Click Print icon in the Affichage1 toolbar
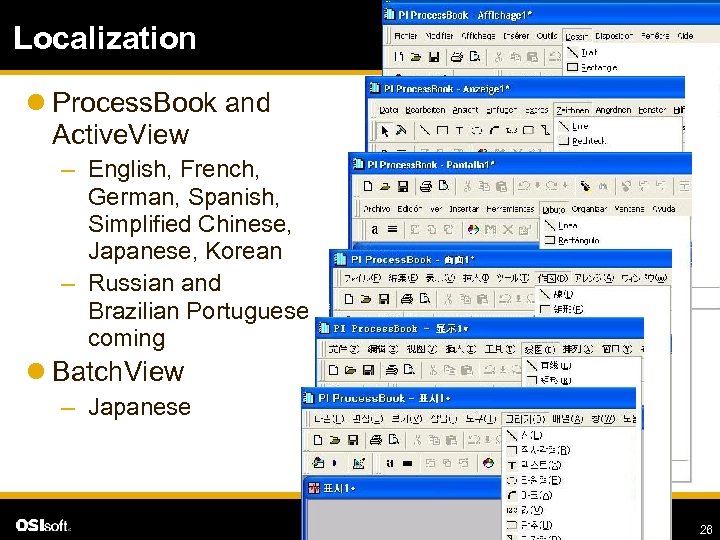Image resolution: width=720 pixels, height=540 pixels. click(456, 57)
